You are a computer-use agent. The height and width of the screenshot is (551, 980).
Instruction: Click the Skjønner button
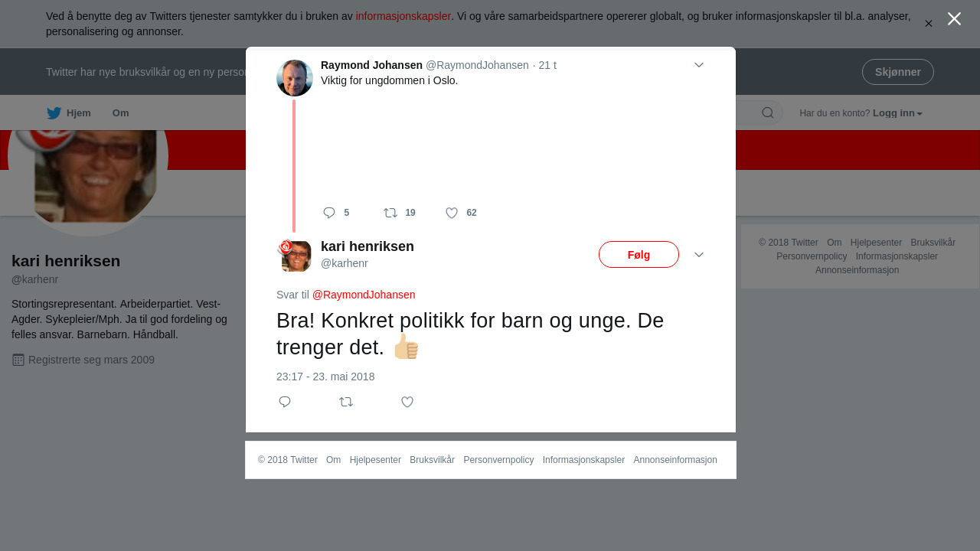[x=897, y=72]
